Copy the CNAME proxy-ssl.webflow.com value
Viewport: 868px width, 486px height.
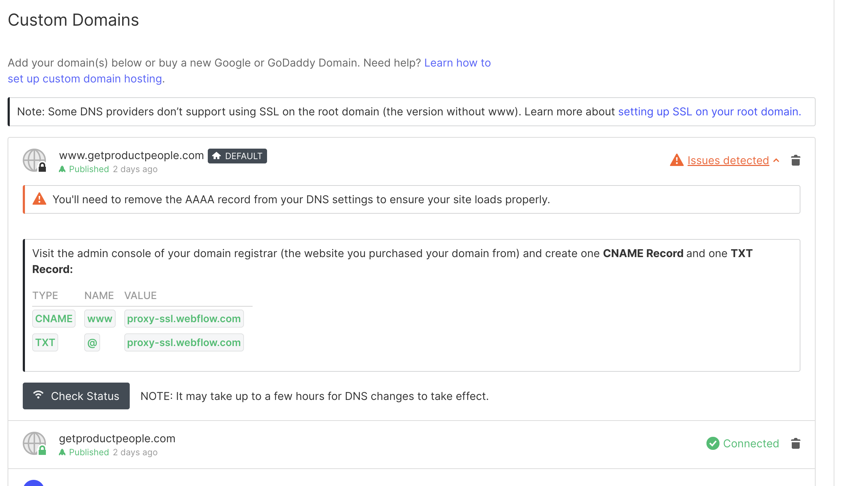tap(184, 319)
